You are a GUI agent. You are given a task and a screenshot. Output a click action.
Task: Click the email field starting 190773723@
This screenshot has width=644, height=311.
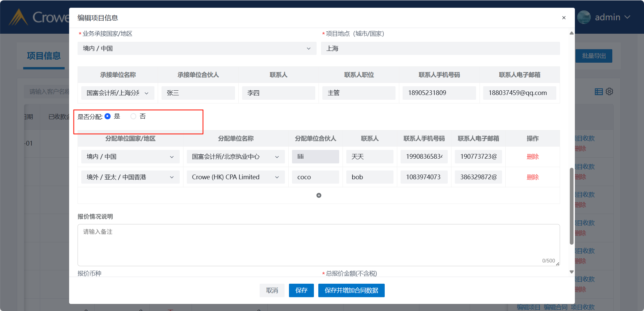coord(478,157)
